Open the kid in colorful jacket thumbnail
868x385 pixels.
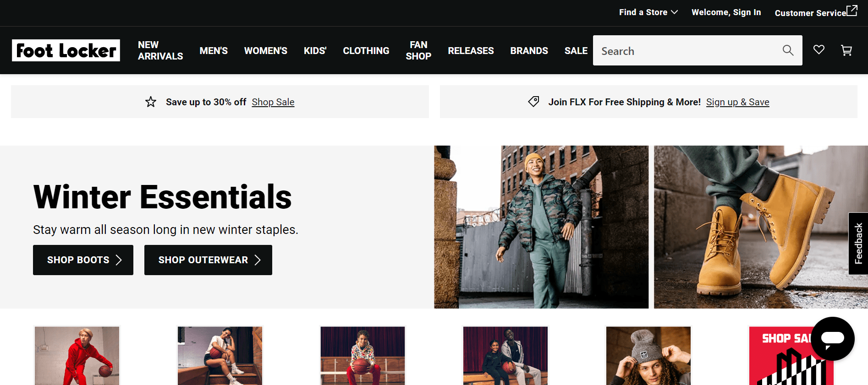click(363, 356)
